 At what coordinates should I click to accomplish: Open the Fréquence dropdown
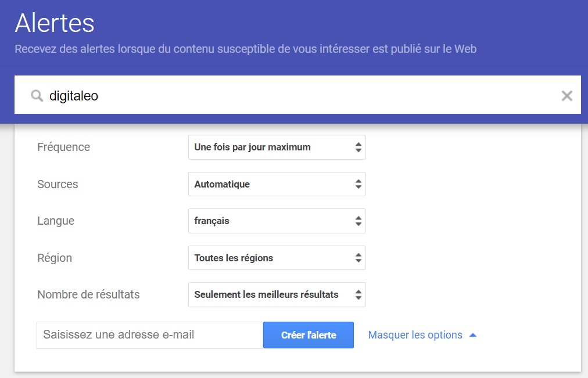[x=277, y=147]
